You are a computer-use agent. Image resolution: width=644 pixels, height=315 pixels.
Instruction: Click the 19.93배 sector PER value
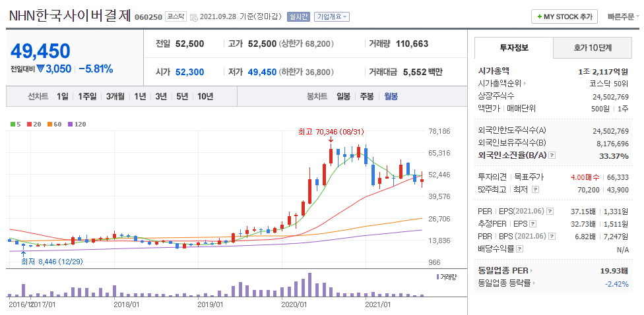pos(614,271)
